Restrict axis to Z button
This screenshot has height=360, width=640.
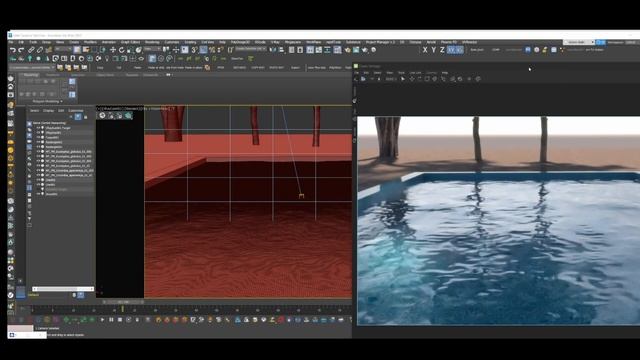point(442,50)
